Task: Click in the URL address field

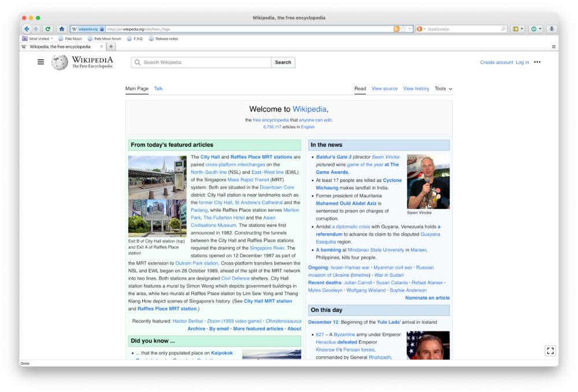Action: pyautogui.click(x=249, y=29)
